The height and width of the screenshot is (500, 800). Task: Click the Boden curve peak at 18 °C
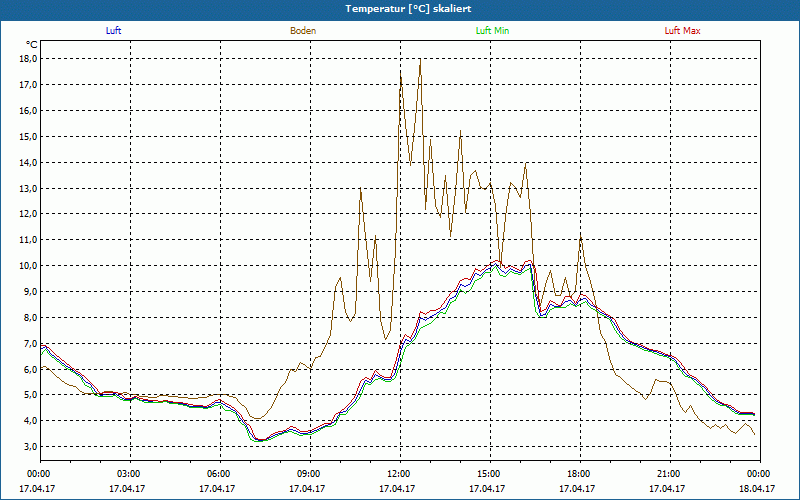[x=420, y=59]
